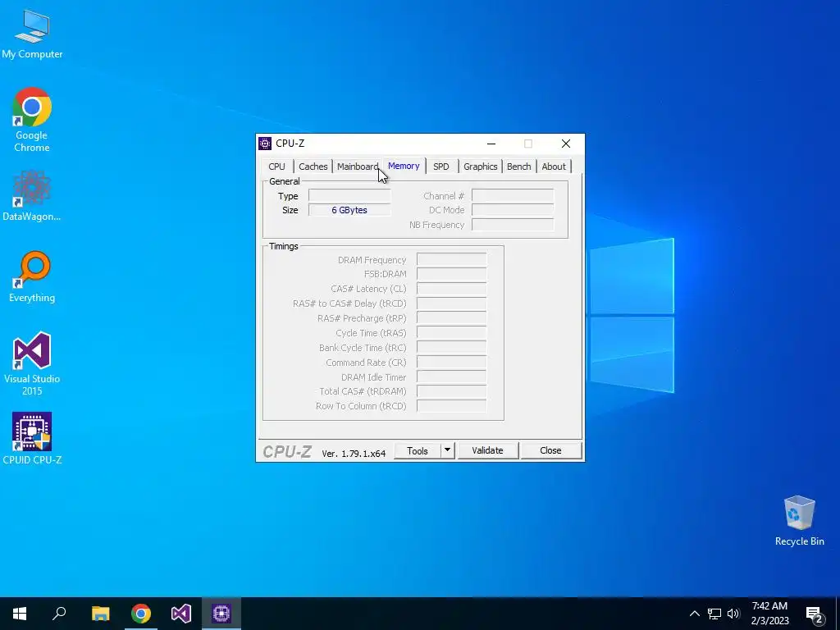
Task: Select the Recycle Bin desktop icon
Action: (799, 521)
